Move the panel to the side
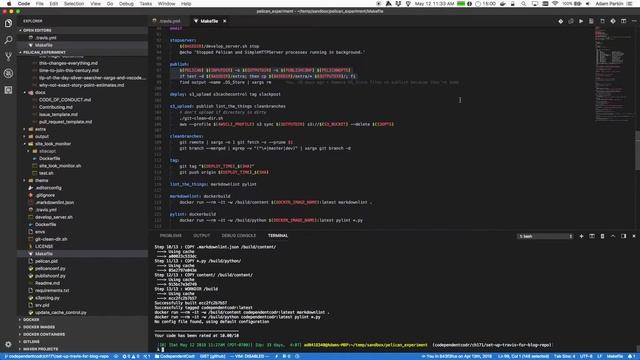Image resolution: width=640 pixels, height=360 pixels. [x=623, y=236]
